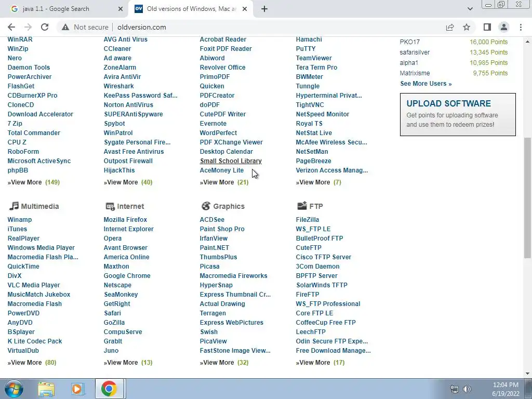This screenshot has width=532, height=399.
Task: Open the TeamViewer link
Action: (x=314, y=58)
